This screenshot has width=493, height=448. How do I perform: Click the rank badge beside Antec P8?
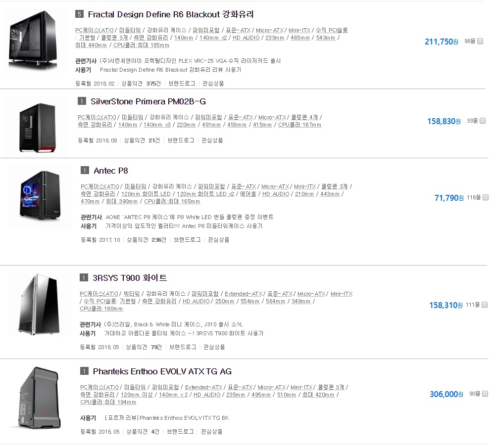click(x=85, y=170)
